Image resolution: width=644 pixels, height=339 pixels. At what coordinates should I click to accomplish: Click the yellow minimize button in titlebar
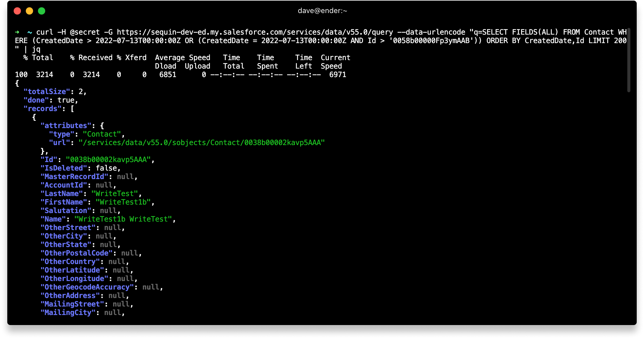(x=29, y=11)
